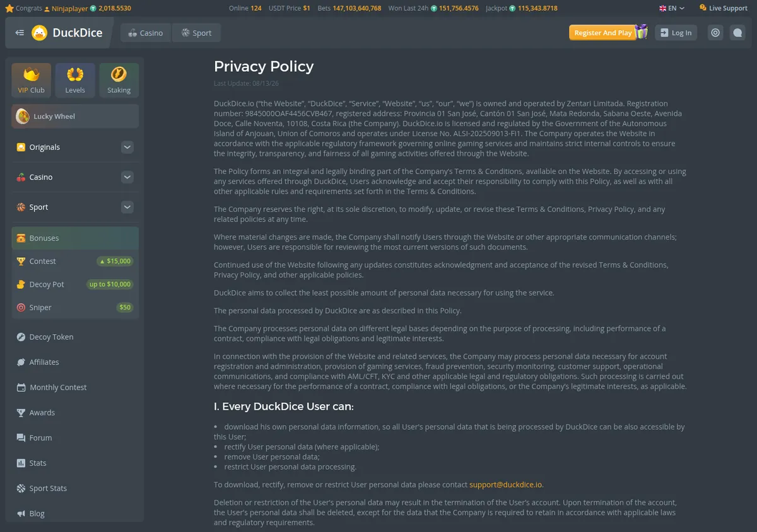Click the Live Support chat icon
This screenshot has height=532, width=757.
coord(703,8)
